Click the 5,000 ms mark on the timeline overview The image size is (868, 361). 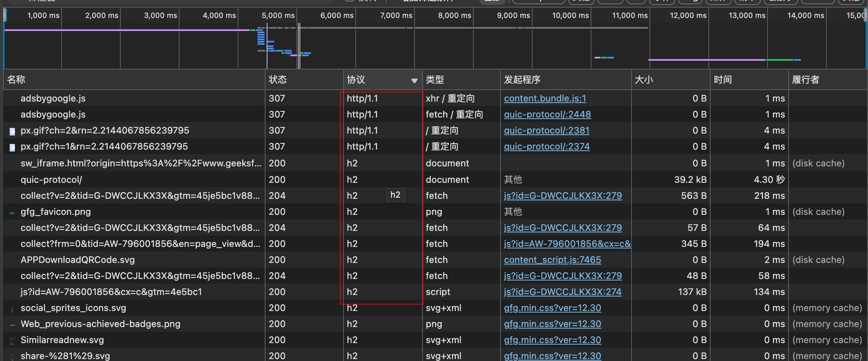tap(278, 16)
